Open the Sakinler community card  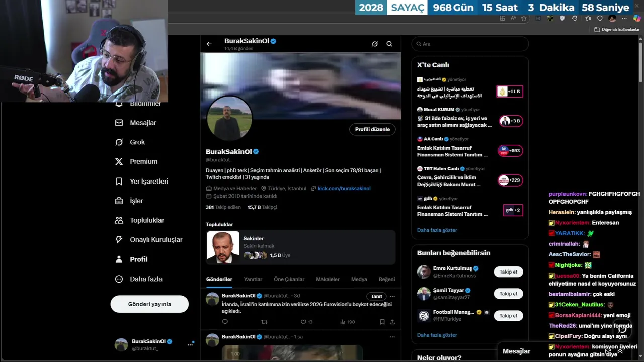(x=301, y=247)
